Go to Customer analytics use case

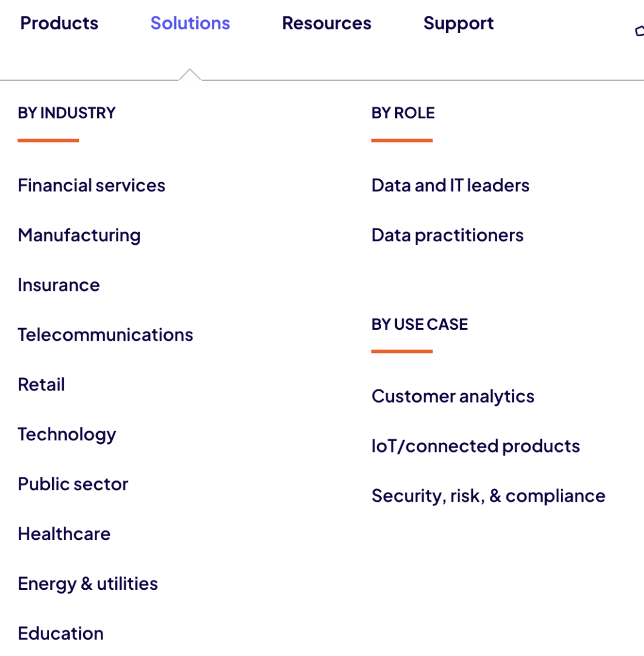[453, 396]
